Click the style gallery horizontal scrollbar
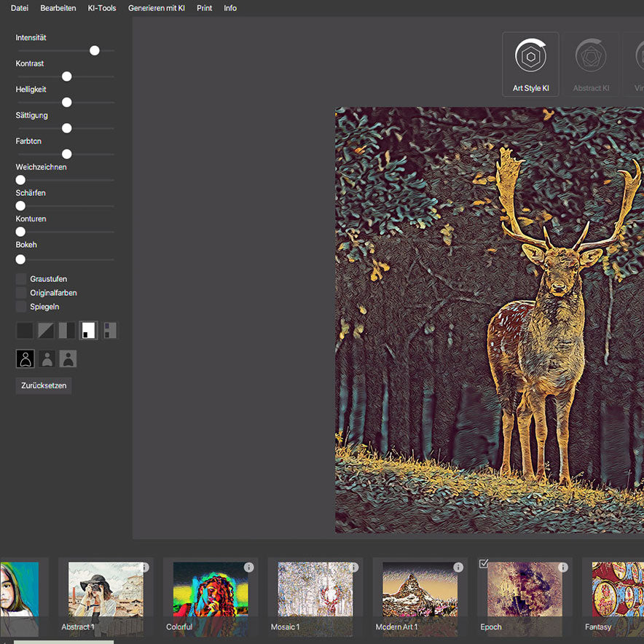Screen dimensions: 644x644 63,642
